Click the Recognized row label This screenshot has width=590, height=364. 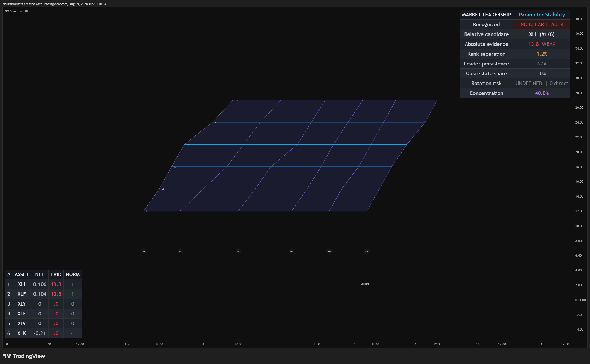486,24
